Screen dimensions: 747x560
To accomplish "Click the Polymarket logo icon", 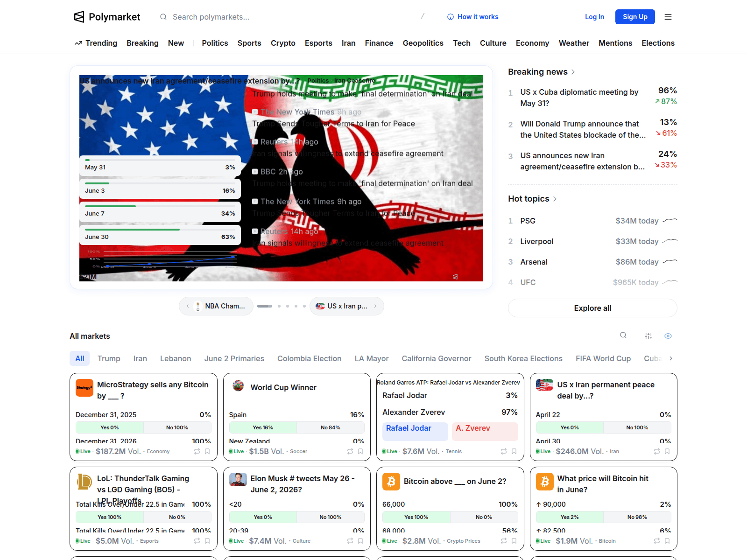I will click(x=79, y=17).
